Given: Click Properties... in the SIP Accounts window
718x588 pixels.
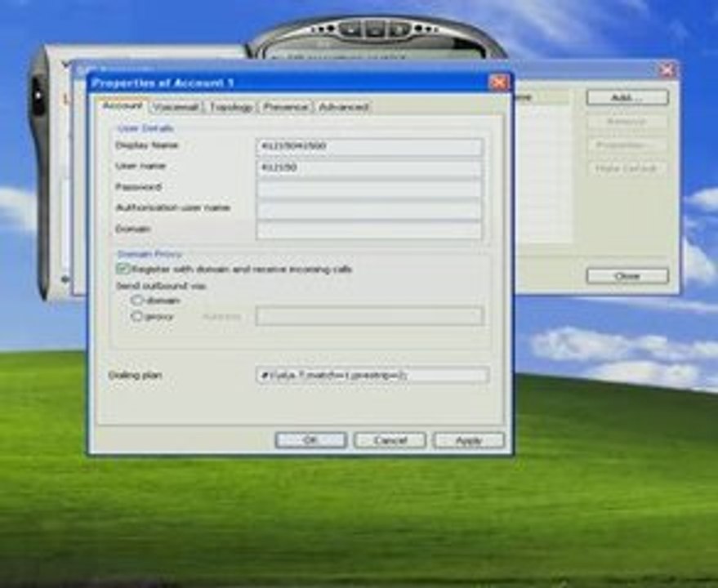Looking at the screenshot, I should (627, 145).
